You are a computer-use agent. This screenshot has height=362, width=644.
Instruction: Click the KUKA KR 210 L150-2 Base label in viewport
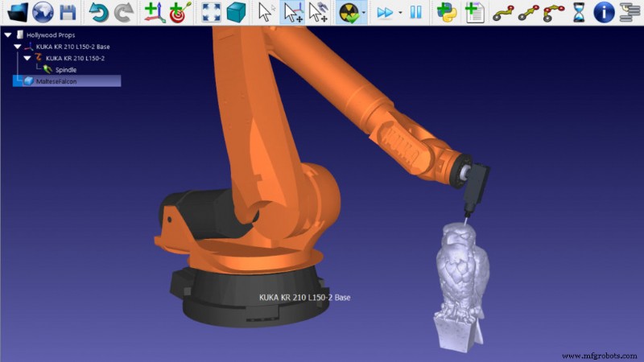(305, 298)
